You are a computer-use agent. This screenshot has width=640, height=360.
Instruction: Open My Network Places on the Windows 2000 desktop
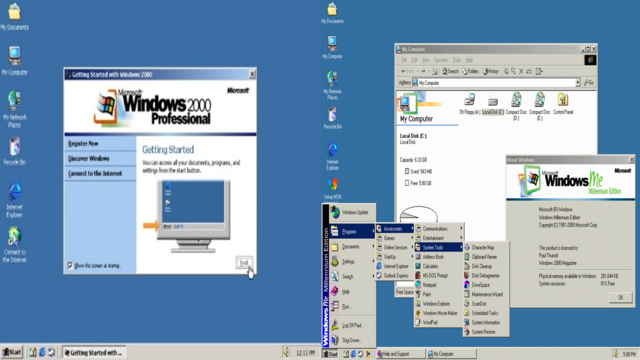(14, 109)
